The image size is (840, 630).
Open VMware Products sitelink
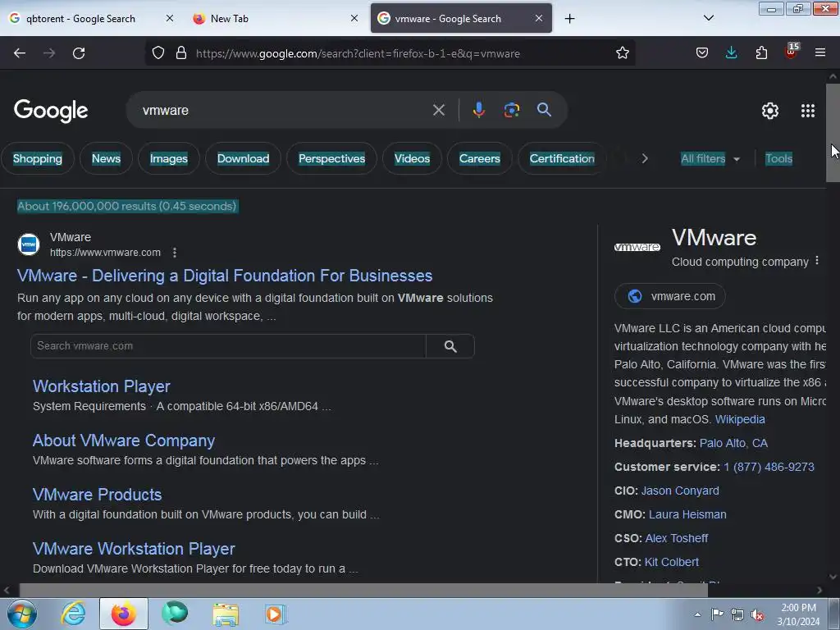(x=97, y=495)
